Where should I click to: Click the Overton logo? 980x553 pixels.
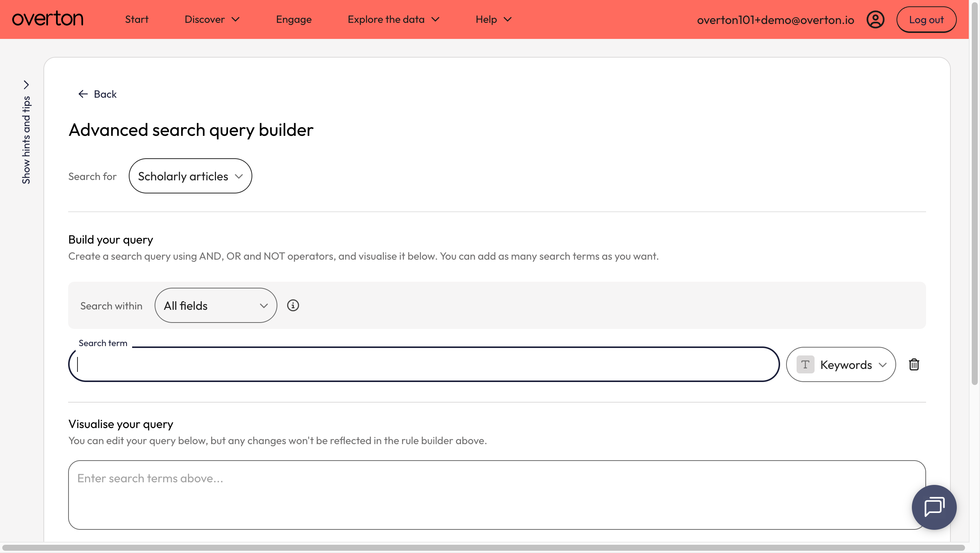pyautogui.click(x=48, y=19)
